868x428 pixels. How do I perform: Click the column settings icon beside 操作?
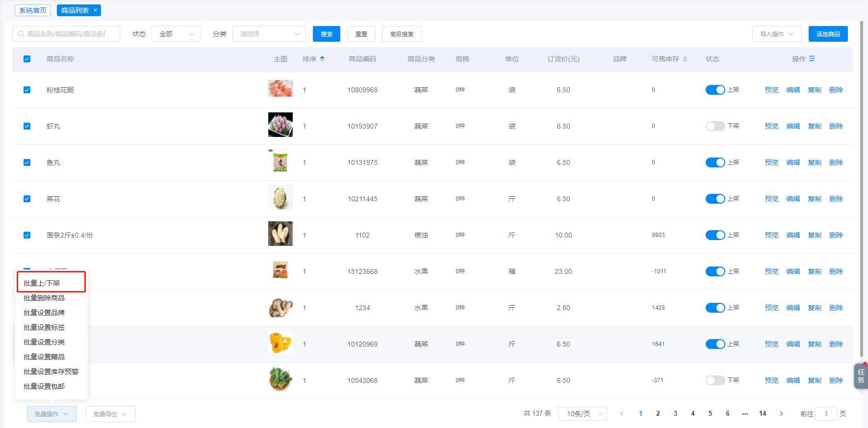[x=812, y=59]
